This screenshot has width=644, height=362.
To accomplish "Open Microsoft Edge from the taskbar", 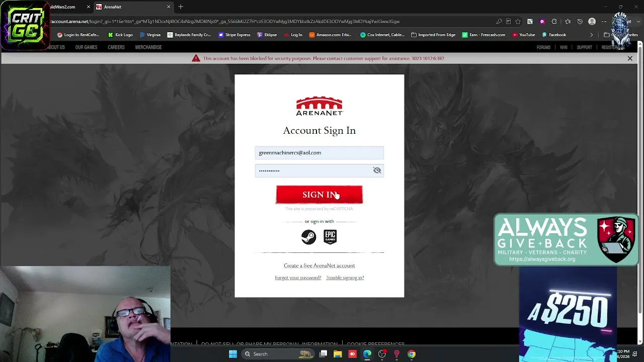I will click(x=367, y=354).
